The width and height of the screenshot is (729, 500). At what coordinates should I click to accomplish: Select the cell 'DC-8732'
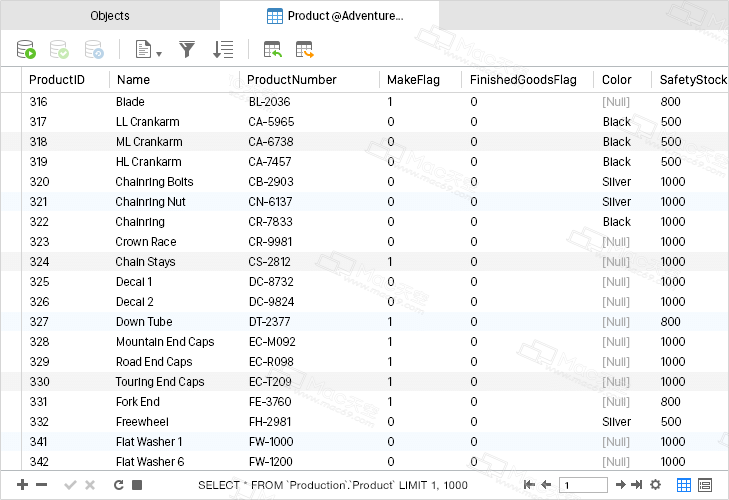click(271, 281)
